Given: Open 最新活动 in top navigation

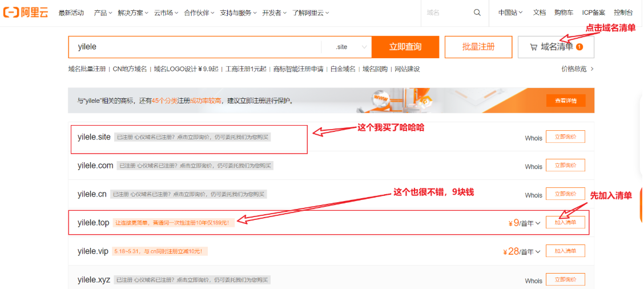Looking at the screenshot, I should click(x=71, y=13).
